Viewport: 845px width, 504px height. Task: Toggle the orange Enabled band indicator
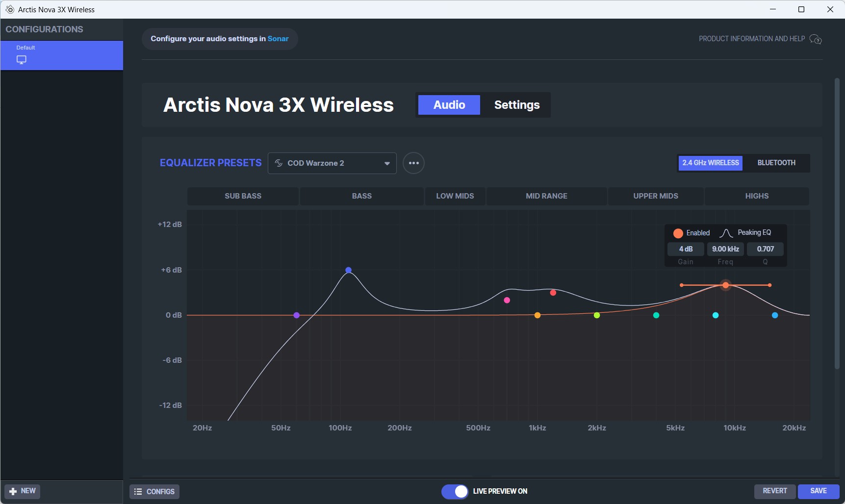pyautogui.click(x=678, y=233)
